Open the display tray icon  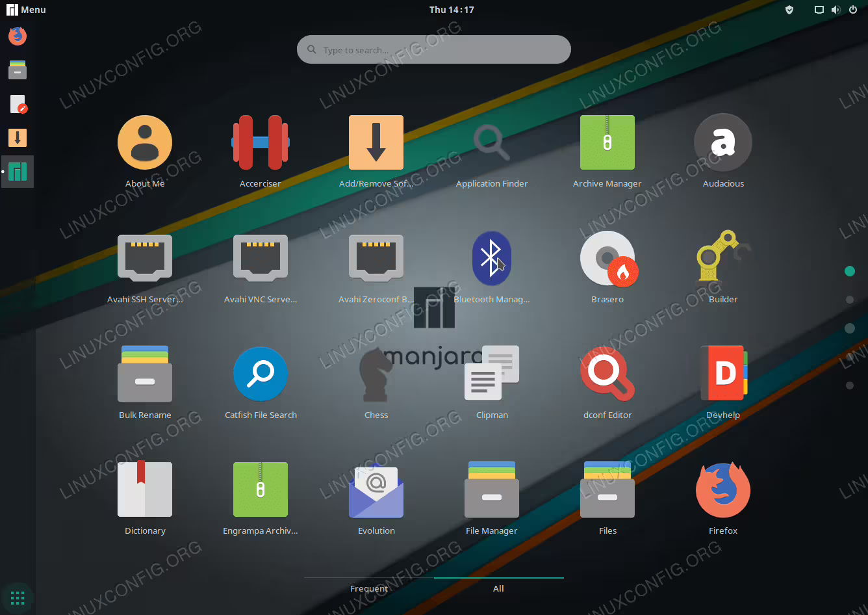pos(819,10)
